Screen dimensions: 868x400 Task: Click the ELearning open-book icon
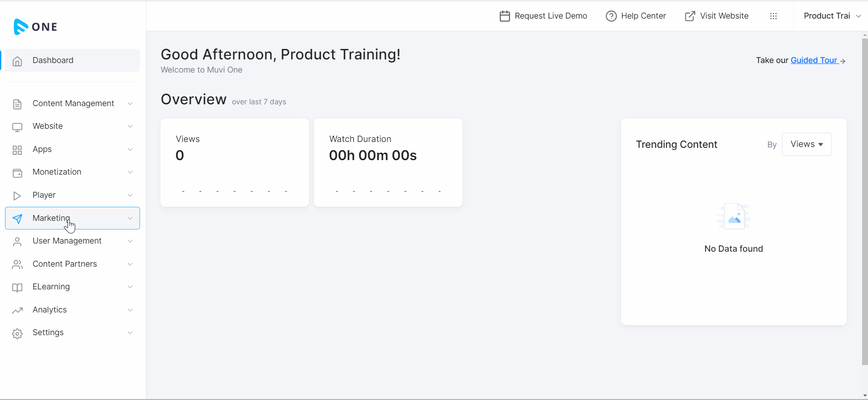(17, 288)
